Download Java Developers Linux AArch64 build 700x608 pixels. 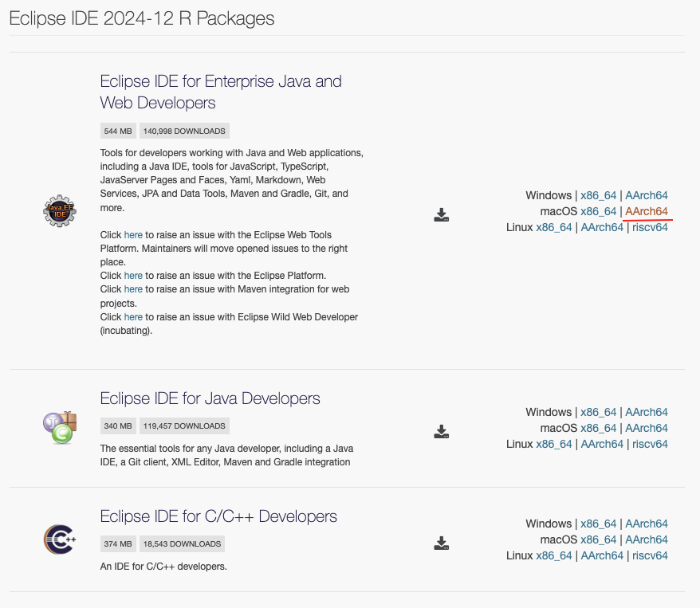[602, 445]
